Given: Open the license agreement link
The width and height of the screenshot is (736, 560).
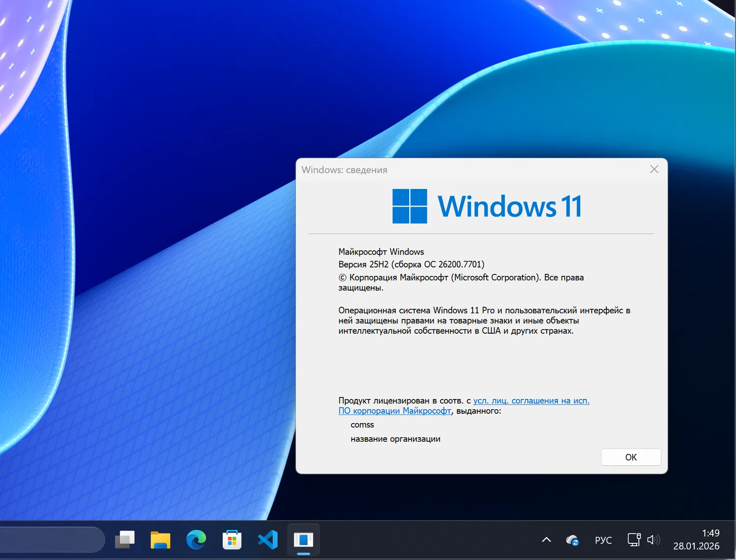Looking at the screenshot, I should click(531, 400).
